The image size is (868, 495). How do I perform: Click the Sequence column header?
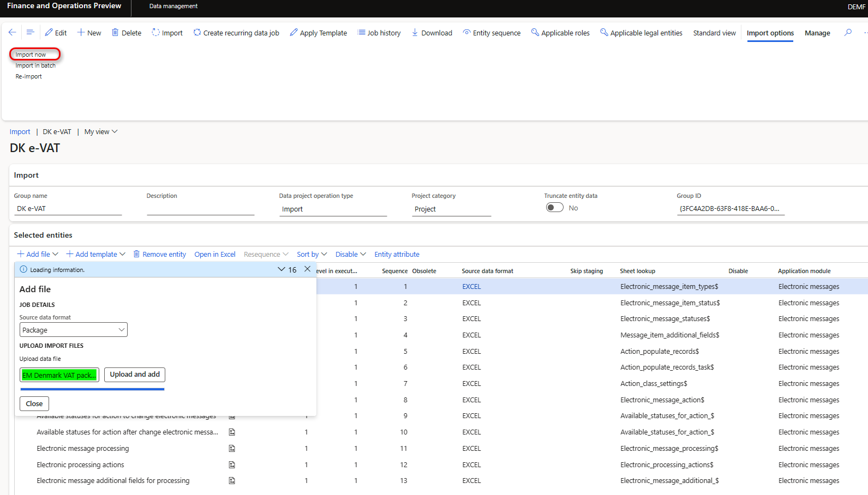coord(395,271)
